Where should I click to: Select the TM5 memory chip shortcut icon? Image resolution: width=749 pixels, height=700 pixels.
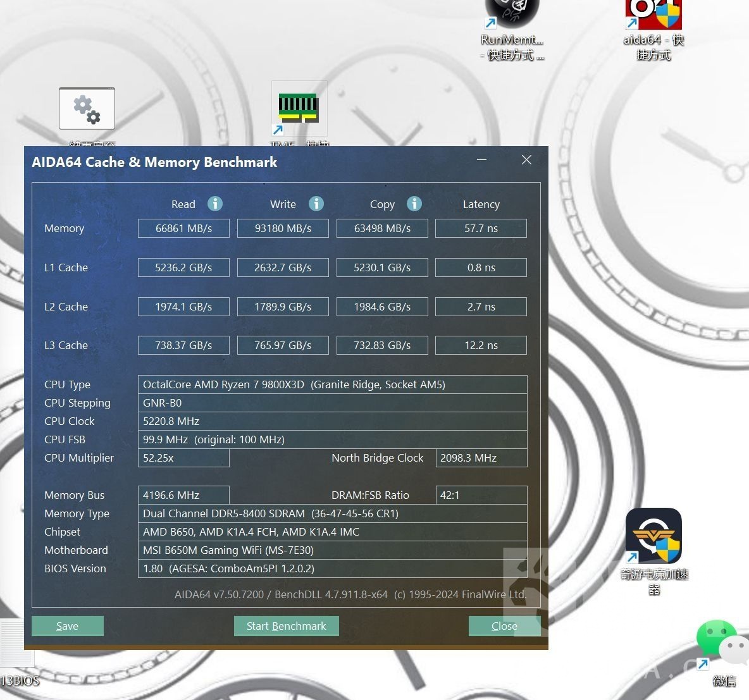(x=299, y=109)
